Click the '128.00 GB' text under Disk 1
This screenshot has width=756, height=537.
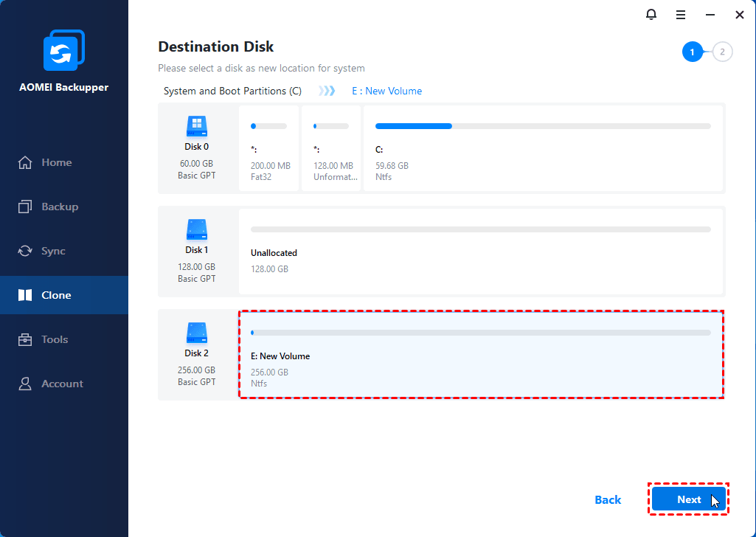pos(197,266)
